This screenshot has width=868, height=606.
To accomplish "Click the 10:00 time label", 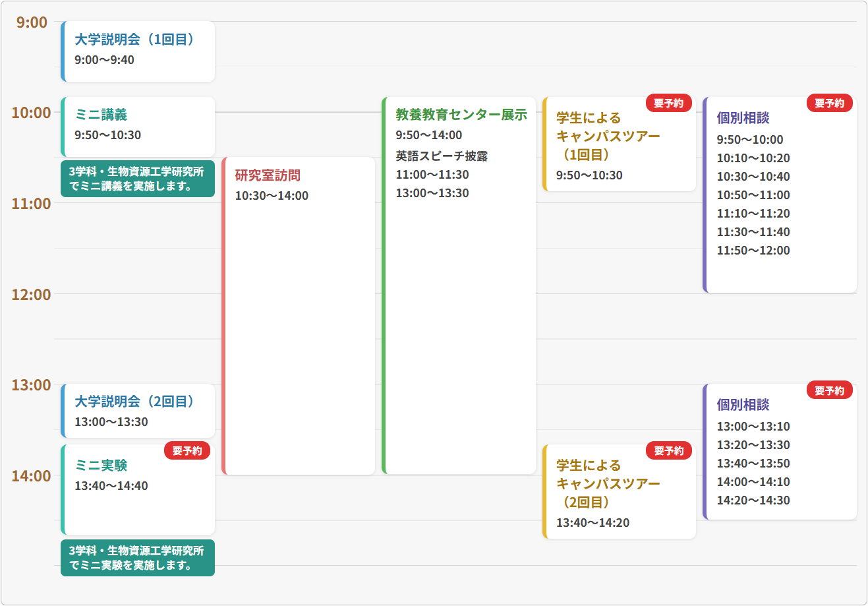I will (x=31, y=113).
